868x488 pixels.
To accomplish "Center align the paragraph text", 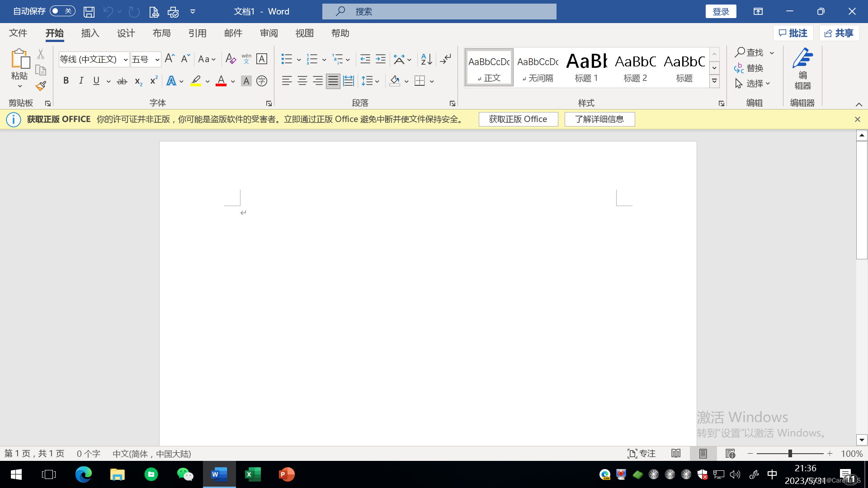I will [302, 81].
